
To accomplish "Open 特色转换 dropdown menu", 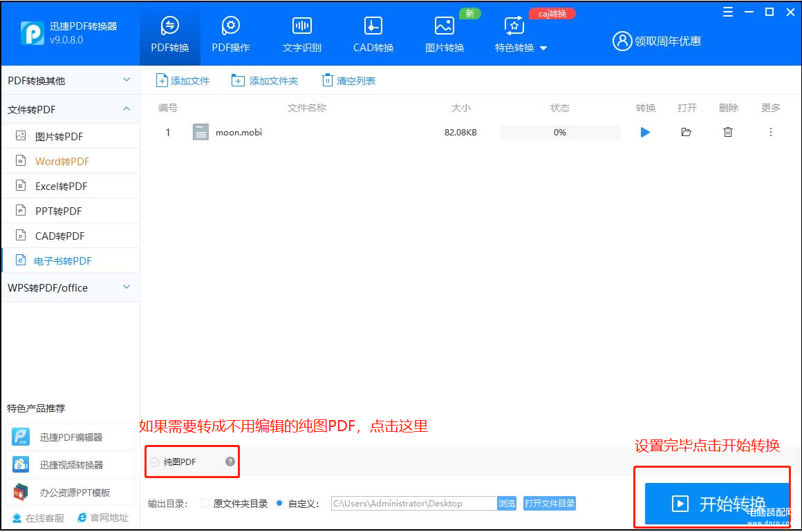I will pos(521,35).
